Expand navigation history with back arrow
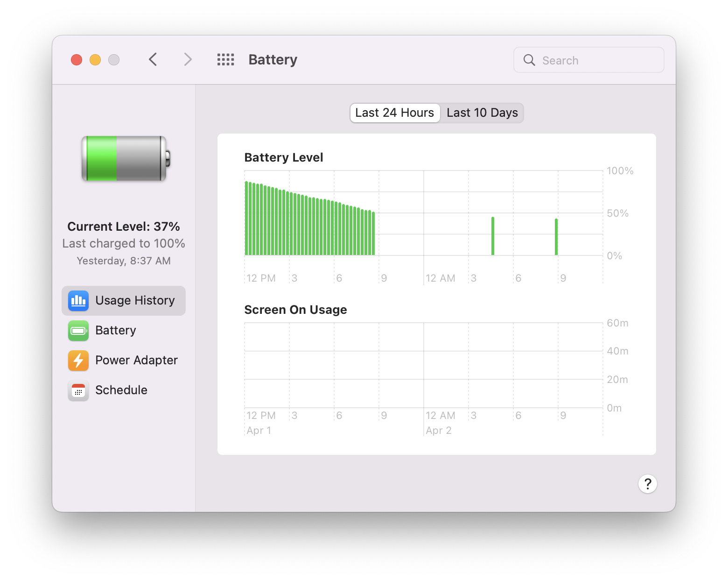Viewport: 728px width, 581px height. pos(153,59)
